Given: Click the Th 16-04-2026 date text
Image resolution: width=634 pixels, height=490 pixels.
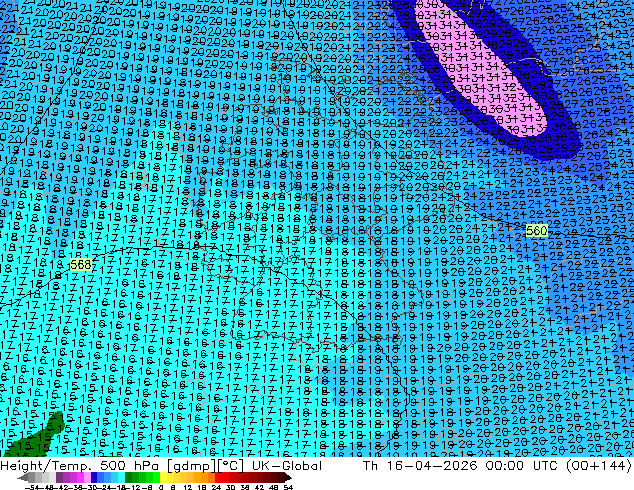Looking at the screenshot, I should click(x=420, y=466).
